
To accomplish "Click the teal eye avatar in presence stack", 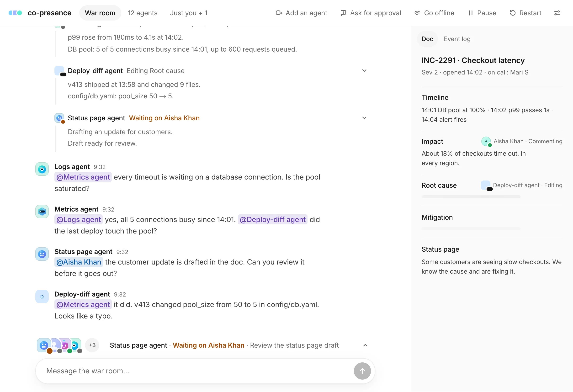I will coord(75,345).
